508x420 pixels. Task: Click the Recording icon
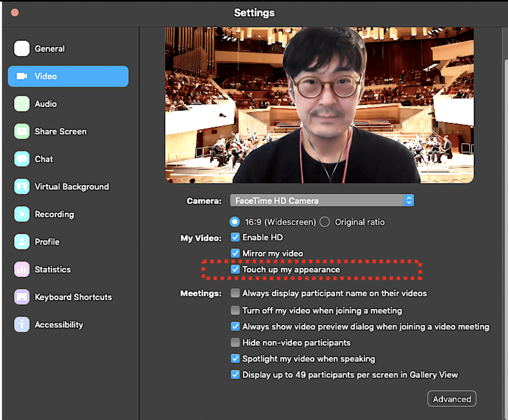(x=22, y=214)
